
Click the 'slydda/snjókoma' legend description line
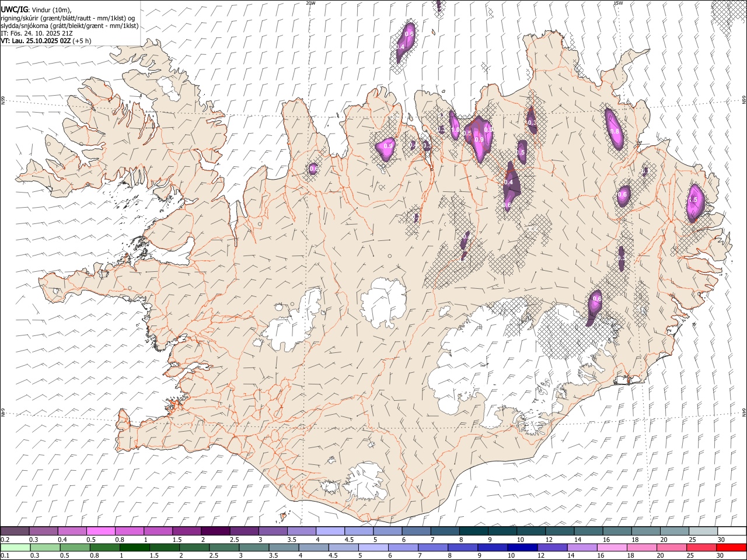pos(69,26)
